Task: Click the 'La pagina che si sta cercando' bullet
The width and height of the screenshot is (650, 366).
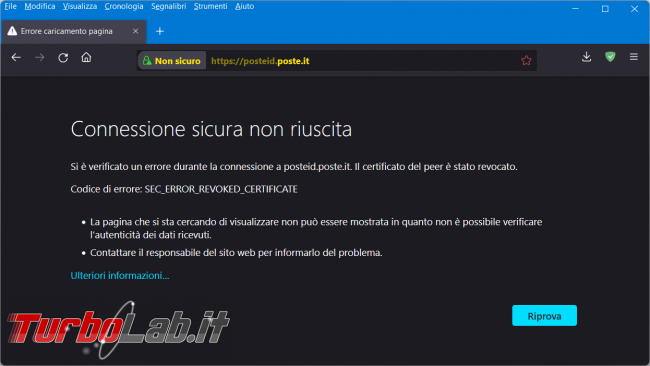Action: click(316, 228)
